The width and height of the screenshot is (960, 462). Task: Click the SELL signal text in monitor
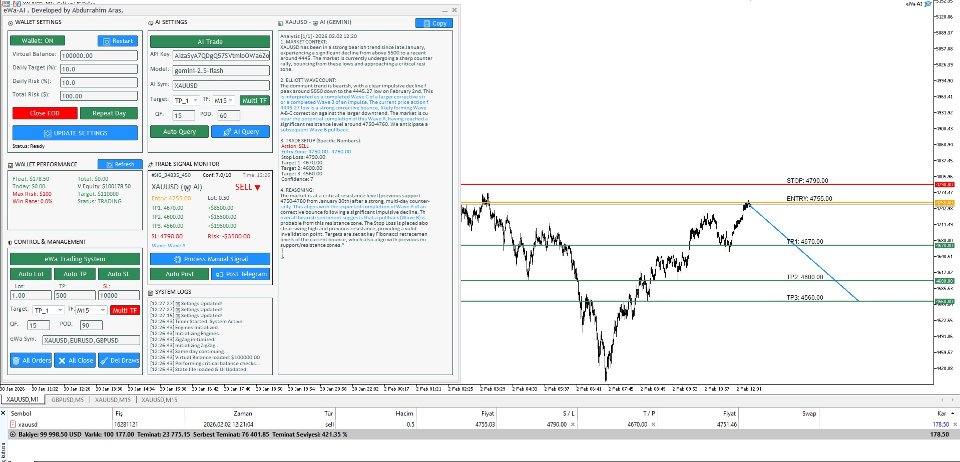[x=247, y=187]
